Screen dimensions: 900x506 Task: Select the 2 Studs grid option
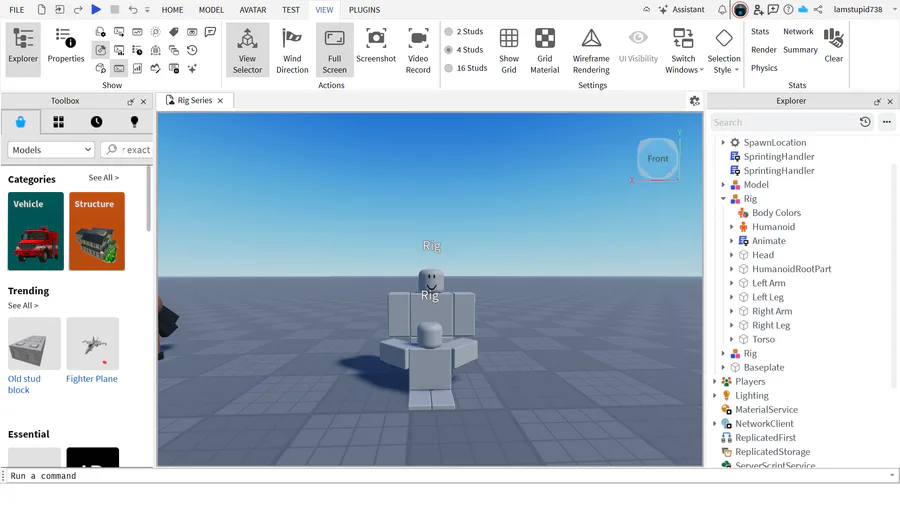[x=464, y=32]
